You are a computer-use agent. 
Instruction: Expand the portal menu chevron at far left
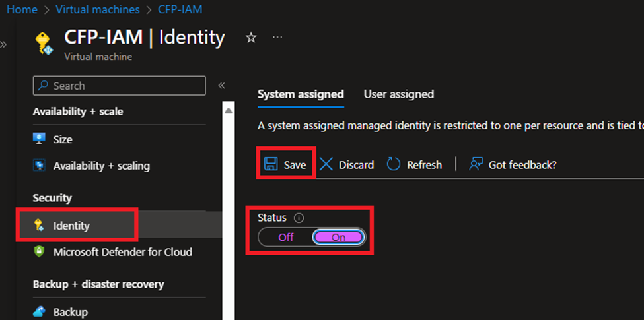pos(3,45)
